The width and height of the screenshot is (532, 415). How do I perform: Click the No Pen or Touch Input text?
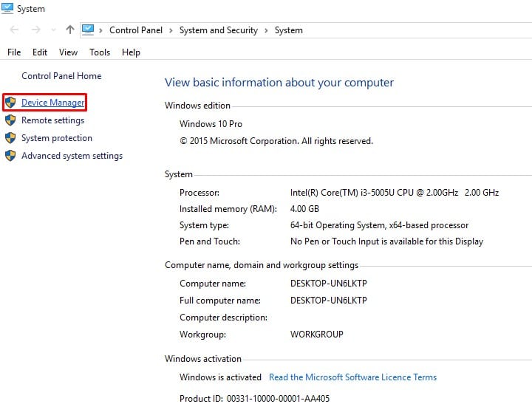386,241
